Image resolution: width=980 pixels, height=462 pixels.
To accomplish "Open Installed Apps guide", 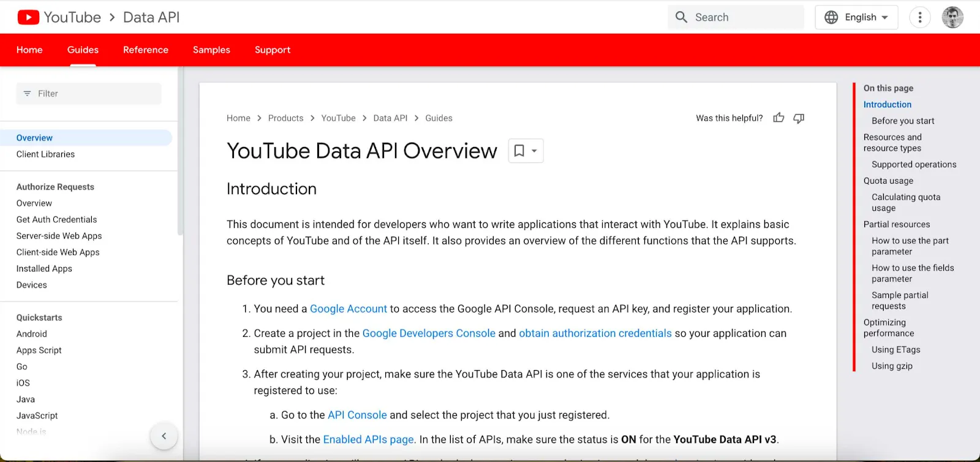I will tap(44, 268).
